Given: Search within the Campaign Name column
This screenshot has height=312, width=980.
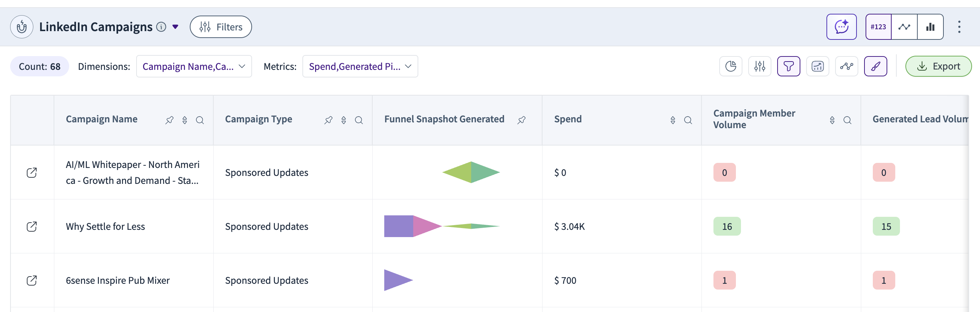Looking at the screenshot, I should click(200, 120).
